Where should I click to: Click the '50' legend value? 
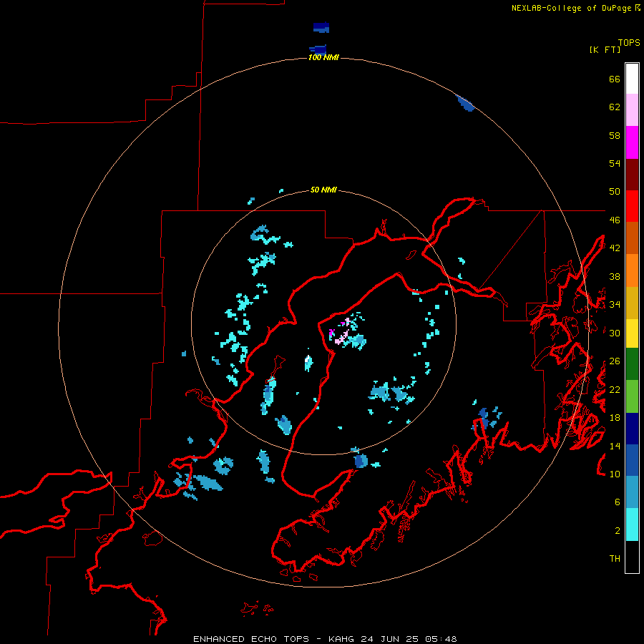pyautogui.click(x=615, y=192)
